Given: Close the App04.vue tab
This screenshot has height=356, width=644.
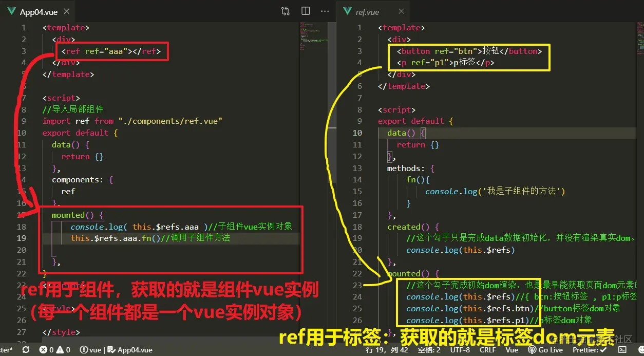Looking at the screenshot, I should [x=67, y=11].
